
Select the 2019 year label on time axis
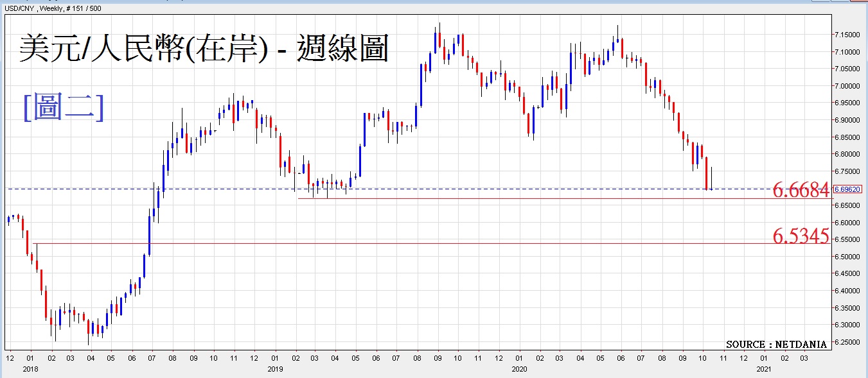tap(274, 369)
